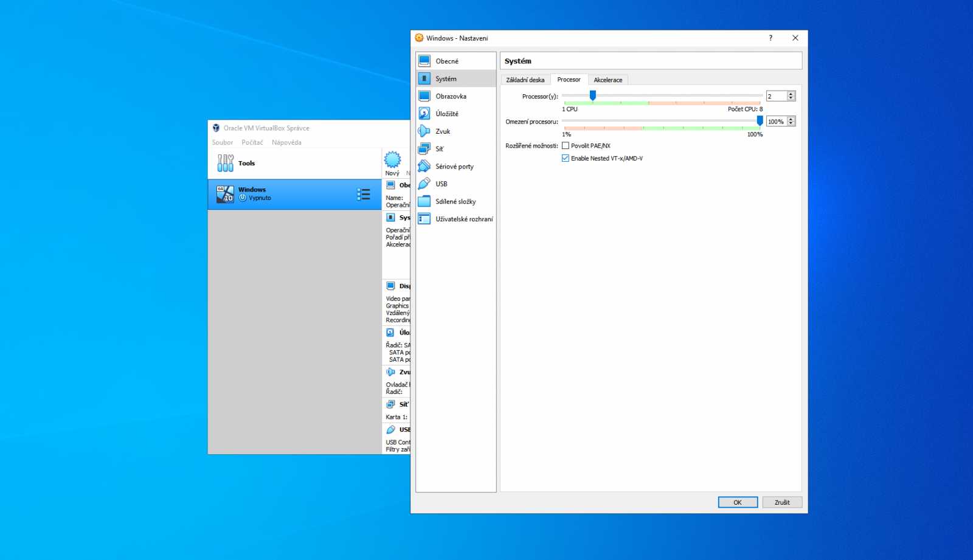The image size is (973, 560).
Task: Click the display section icon in details pane
Action: click(390, 286)
